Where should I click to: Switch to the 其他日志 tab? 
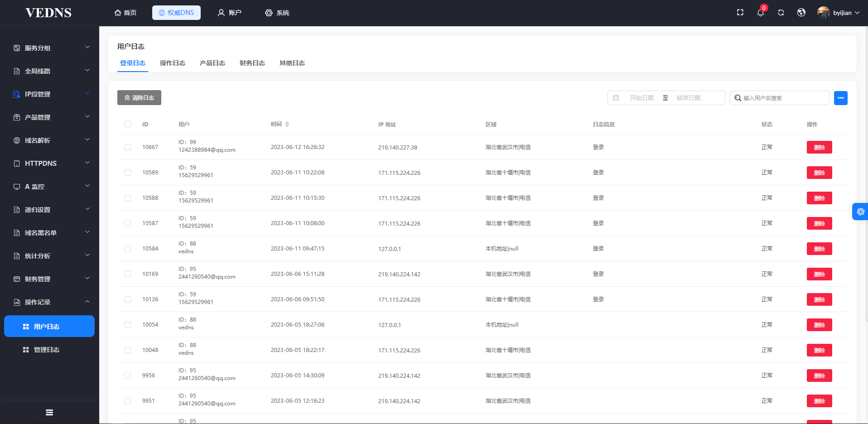292,63
